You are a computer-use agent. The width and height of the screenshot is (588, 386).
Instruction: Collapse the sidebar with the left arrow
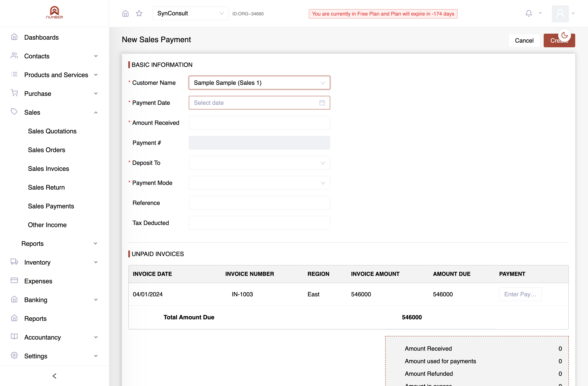coord(54,376)
